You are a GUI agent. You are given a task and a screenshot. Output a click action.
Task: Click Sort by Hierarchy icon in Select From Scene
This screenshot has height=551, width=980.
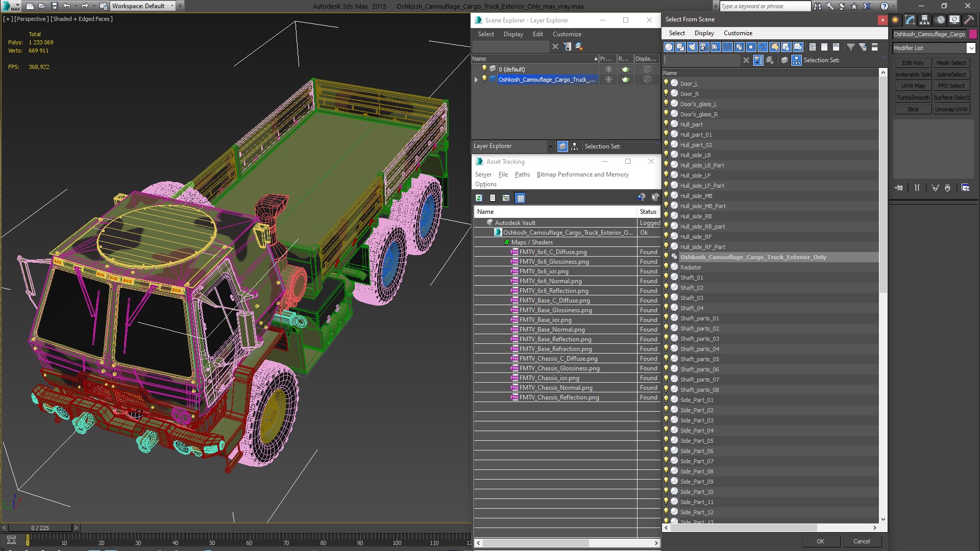796,60
